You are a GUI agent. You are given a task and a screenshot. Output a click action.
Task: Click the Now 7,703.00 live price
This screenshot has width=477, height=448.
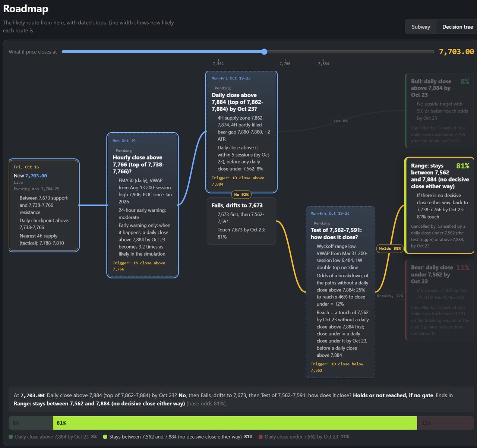click(x=30, y=176)
